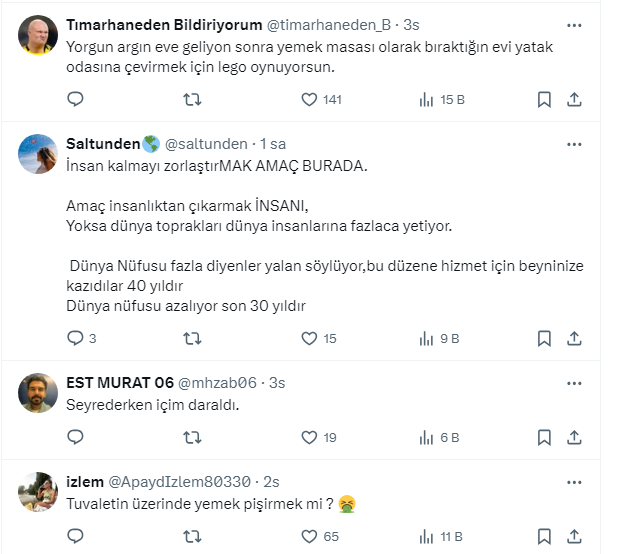Open the @saltunden handle profile
The width and height of the screenshot is (622, 554).
[207, 142]
